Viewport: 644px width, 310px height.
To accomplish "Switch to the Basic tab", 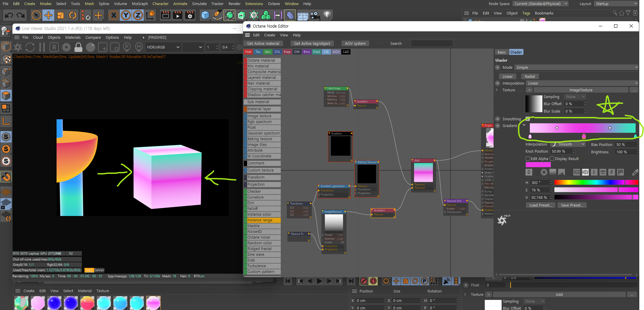I will pyautogui.click(x=502, y=52).
